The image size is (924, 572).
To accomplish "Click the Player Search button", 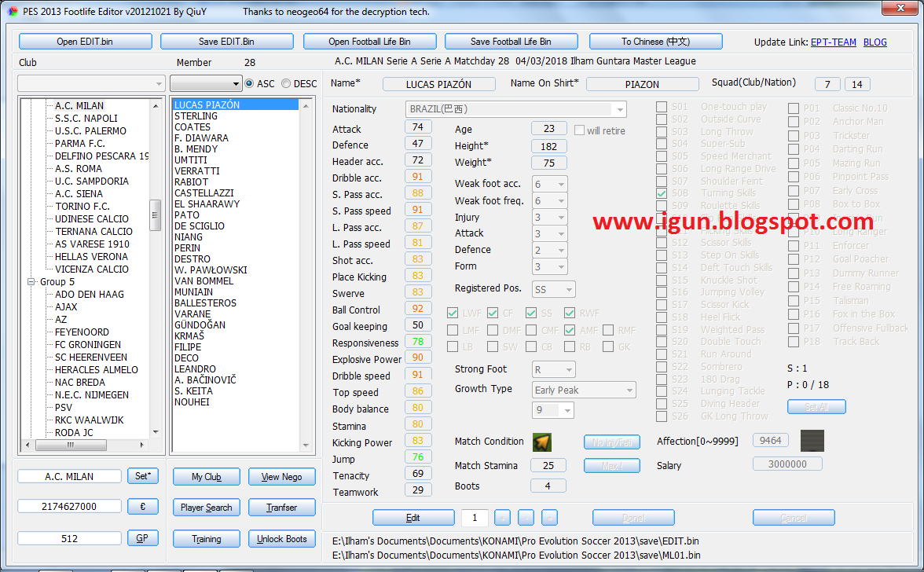I will coord(206,508).
